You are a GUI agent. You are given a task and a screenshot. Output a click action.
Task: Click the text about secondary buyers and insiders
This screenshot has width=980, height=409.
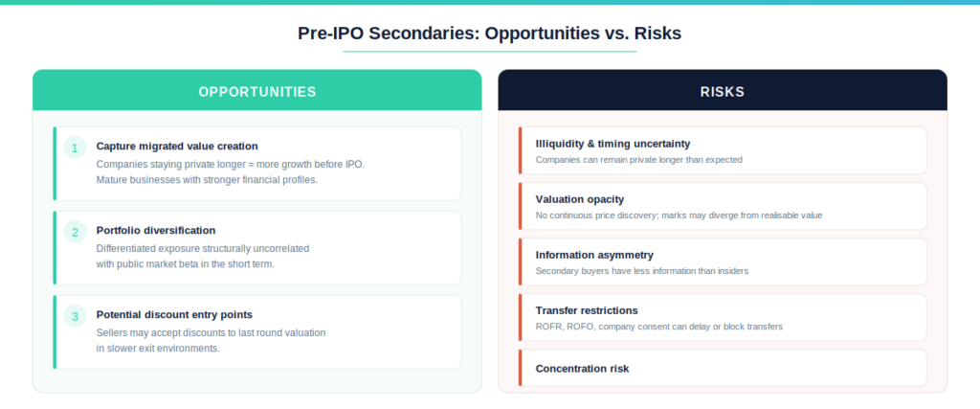tap(641, 271)
